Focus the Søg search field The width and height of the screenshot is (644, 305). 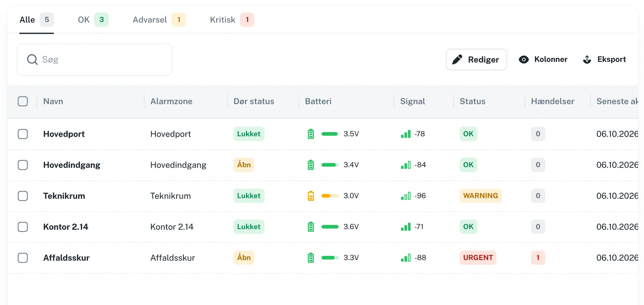pyautogui.click(x=95, y=60)
